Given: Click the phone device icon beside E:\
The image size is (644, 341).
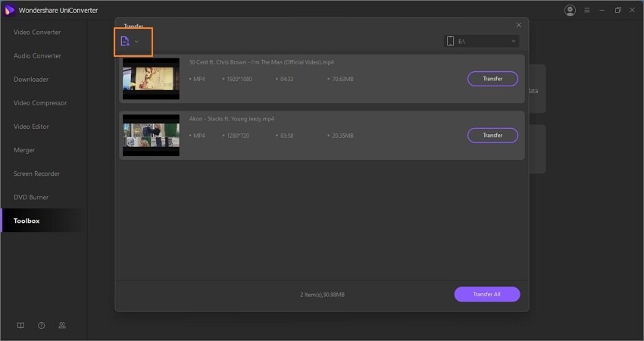Looking at the screenshot, I should (x=450, y=41).
